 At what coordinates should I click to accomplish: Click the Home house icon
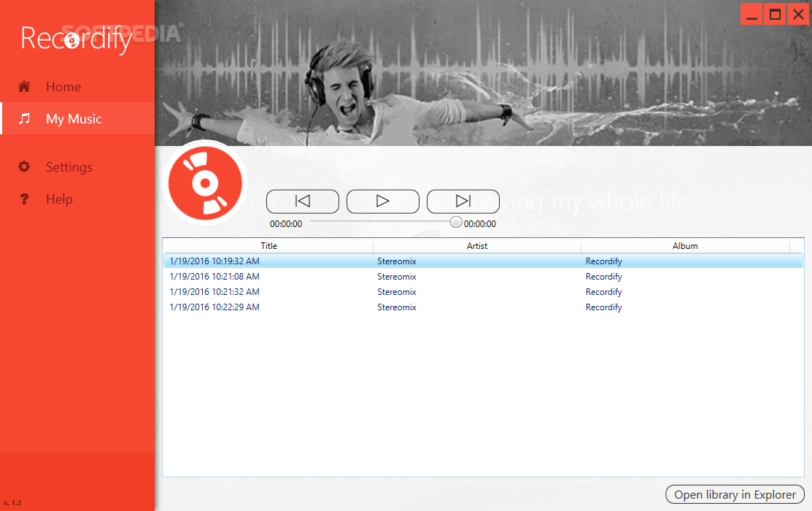(x=24, y=87)
